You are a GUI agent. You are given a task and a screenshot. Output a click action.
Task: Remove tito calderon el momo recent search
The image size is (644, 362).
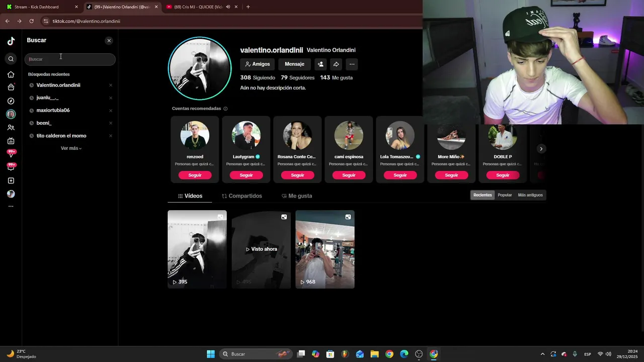coord(111,136)
